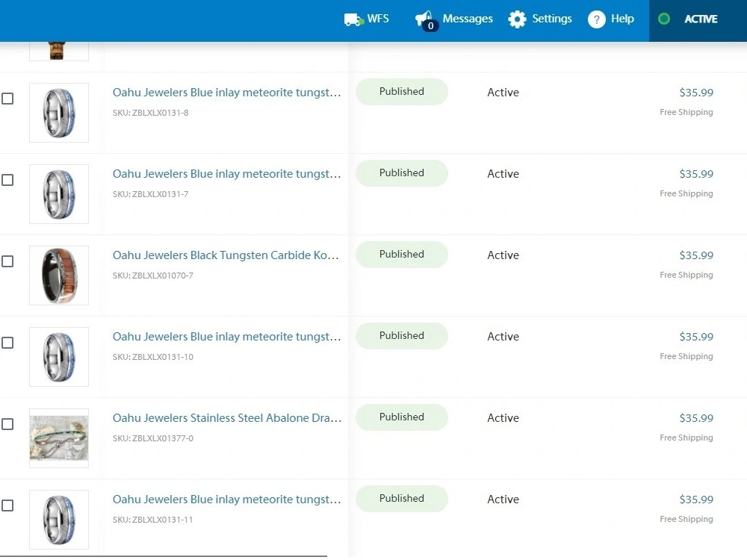Click the Help question mark icon

[x=596, y=19]
